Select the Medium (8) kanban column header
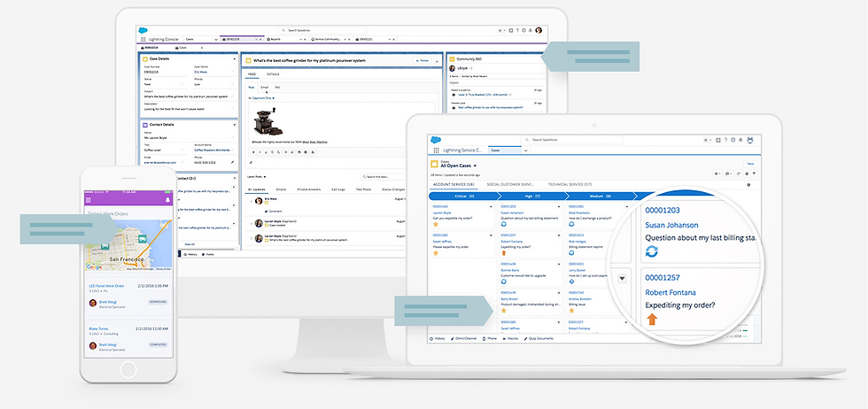This screenshot has height=409, width=868. (601, 196)
